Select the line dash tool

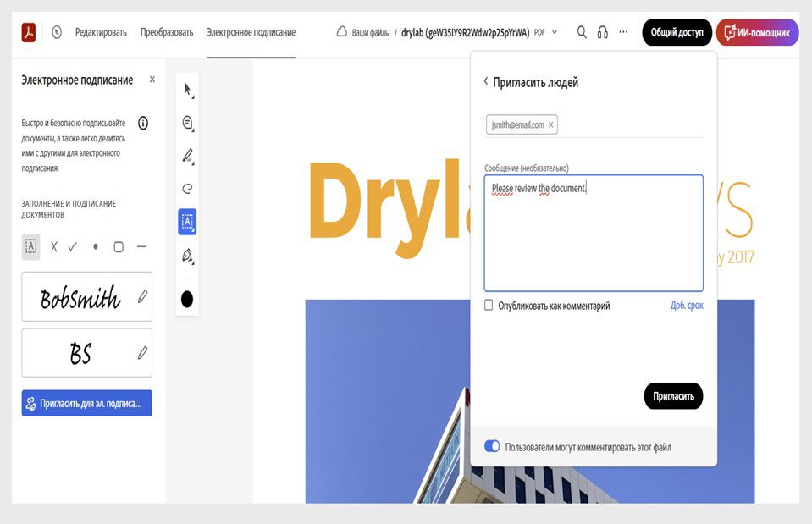[x=142, y=246]
